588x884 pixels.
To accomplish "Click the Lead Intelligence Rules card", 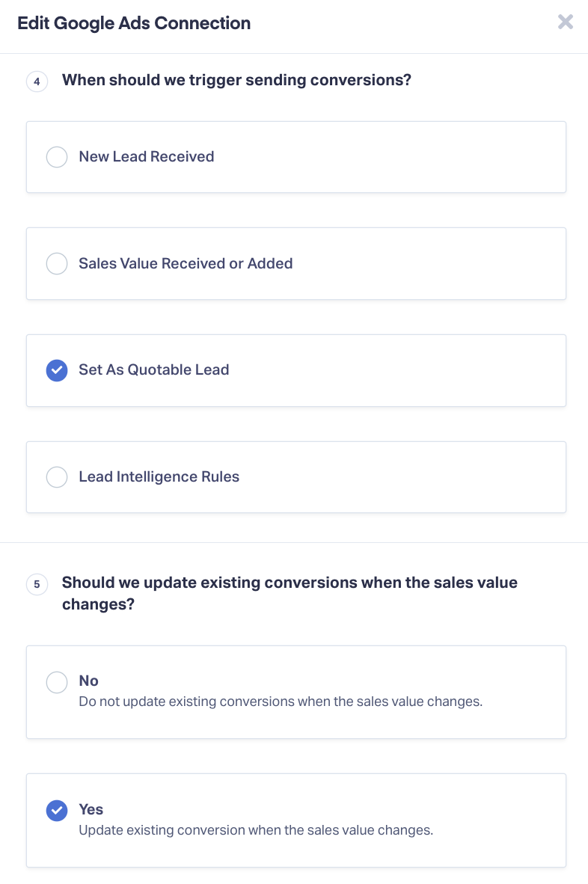I will [295, 476].
